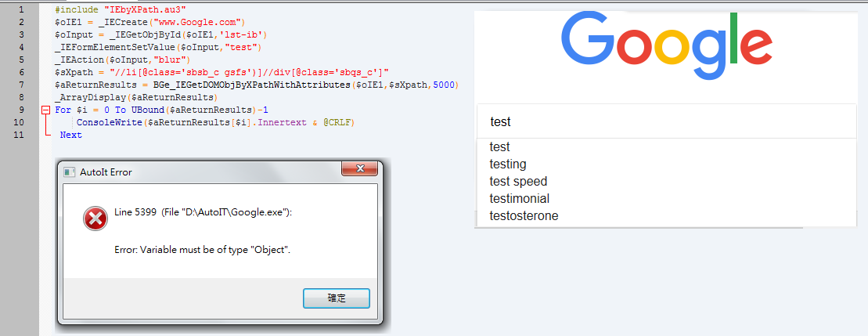Click the 確定 button in AutoIt Error dialog

[337, 298]
